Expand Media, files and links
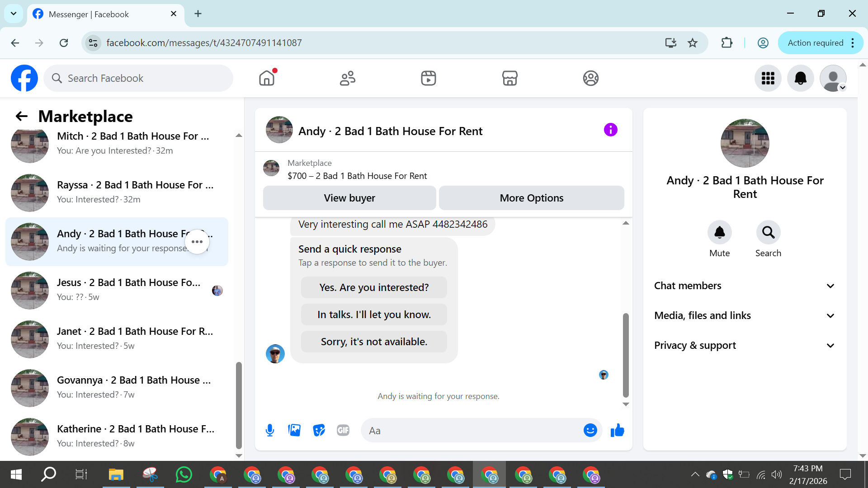Screen dimensions: 868x488 [x=744, y=315]
